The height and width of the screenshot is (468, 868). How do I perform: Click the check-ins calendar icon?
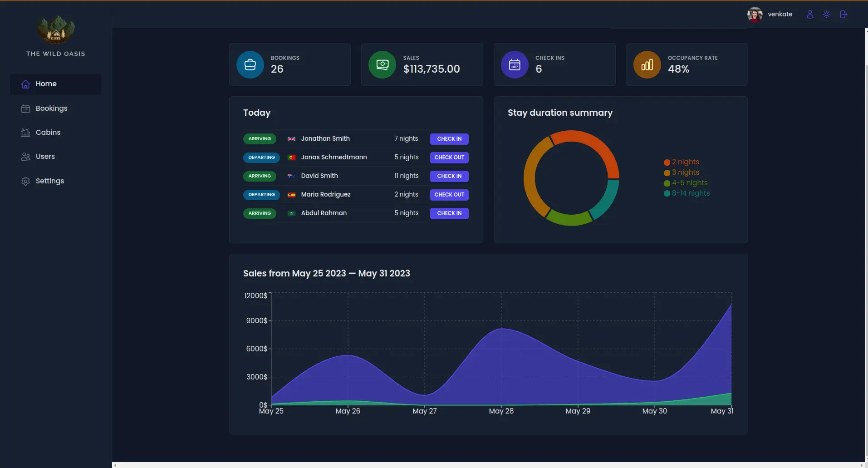tap(515, 65)
